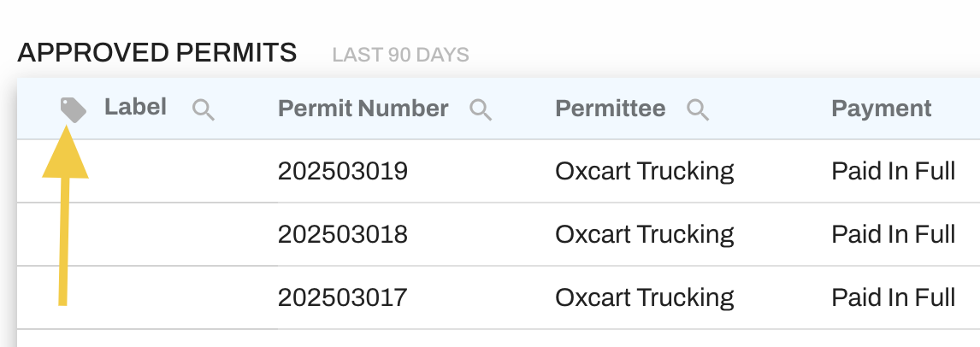Click Paid In Full for permit 202503019
Image resolution: width=980 pixels, height=347 pixels.
click(893, 171)
